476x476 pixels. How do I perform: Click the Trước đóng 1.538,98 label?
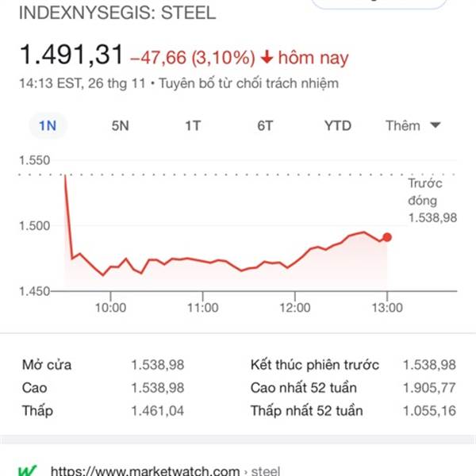click(x=432, y=201)
